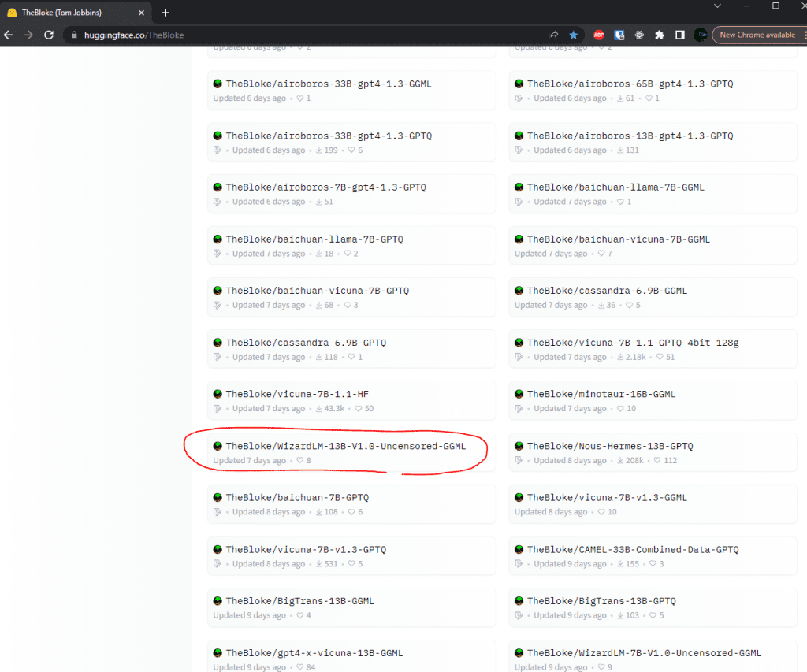Click download icon on airoboros-33B-gpt4-1.3-GPTQ card

[319, 150]
